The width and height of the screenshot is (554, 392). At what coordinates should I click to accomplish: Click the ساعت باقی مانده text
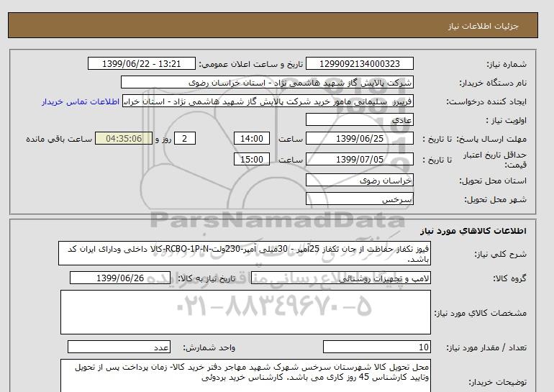(x=59, y=139)
